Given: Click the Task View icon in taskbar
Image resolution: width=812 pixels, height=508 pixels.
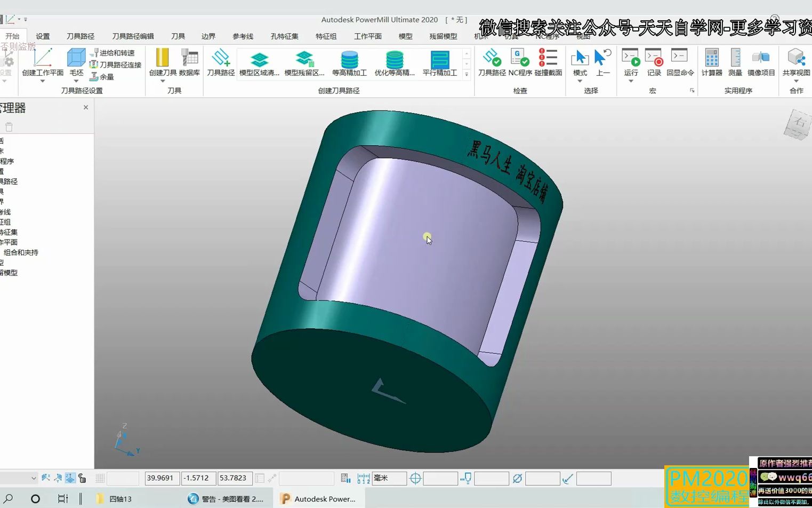Looking at the screenshot, I should [x=63, y=499].
